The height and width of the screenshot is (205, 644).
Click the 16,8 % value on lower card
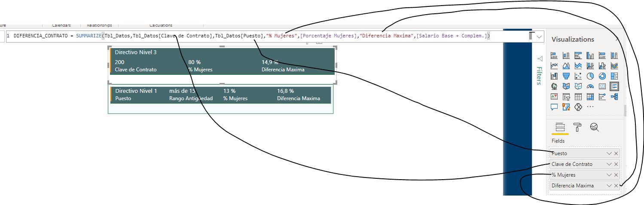click(x=285, y=91)
